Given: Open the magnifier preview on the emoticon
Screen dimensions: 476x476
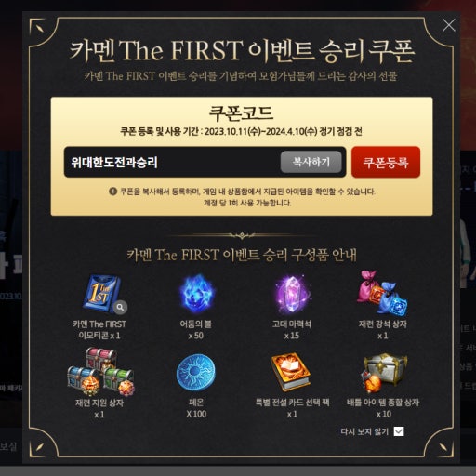Looking at the screenshot, I should (120, 307).
